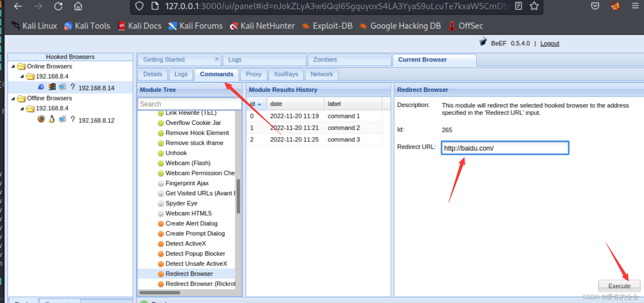Click the Module Tree vertical scrollbar
This screenshot has width=644, height=303.
click(x=238, y=196)
